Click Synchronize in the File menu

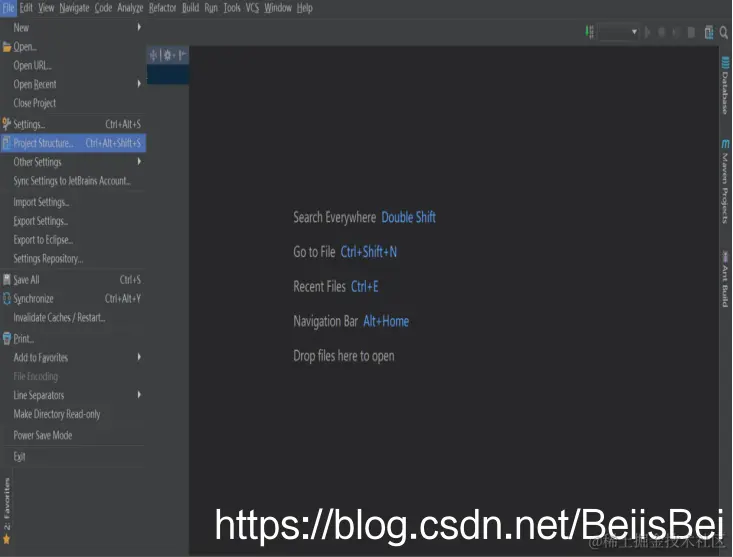(73, 299)
